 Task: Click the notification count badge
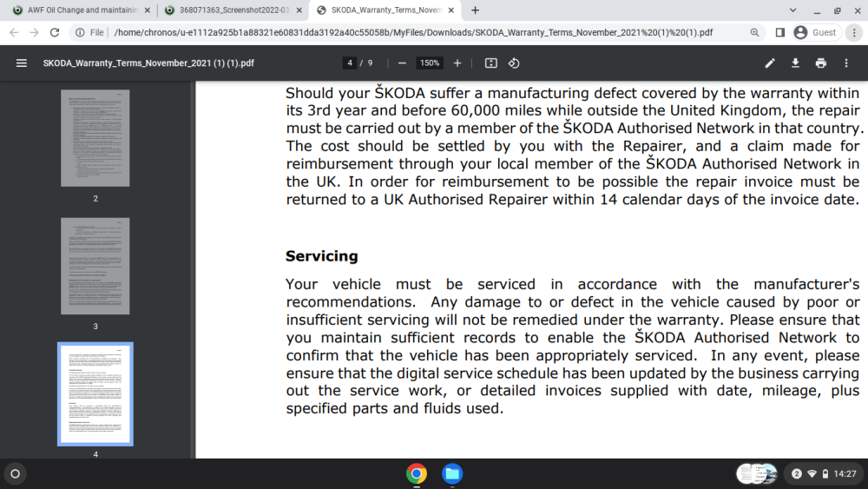(797, 473)
